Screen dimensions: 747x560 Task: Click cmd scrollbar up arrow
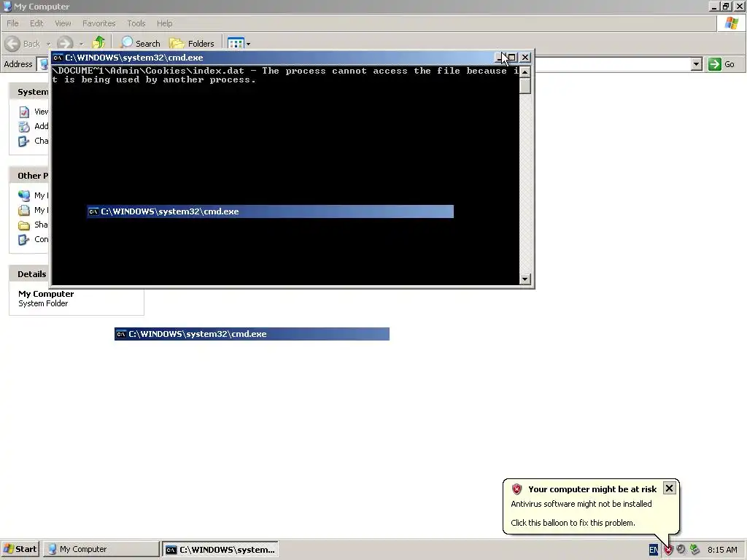pyautogui.click(x=525, y=72)
